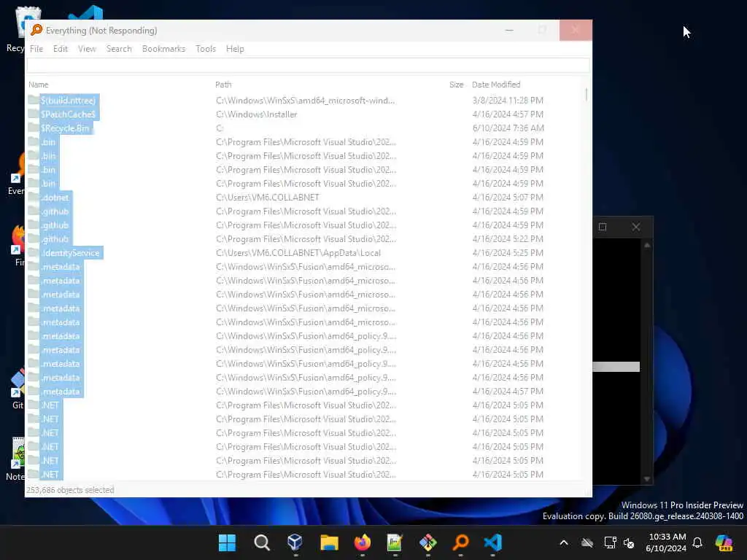Viewport: 747px width, 560px height.
Task: Select the Firefox desktop shortcut
Action: click(x=18, y=245)
